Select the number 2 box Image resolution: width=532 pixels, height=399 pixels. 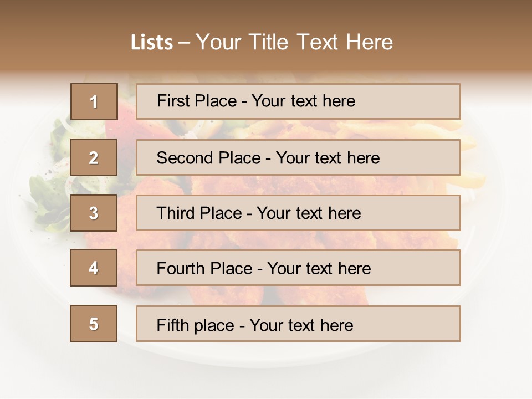tap(94, 157)
